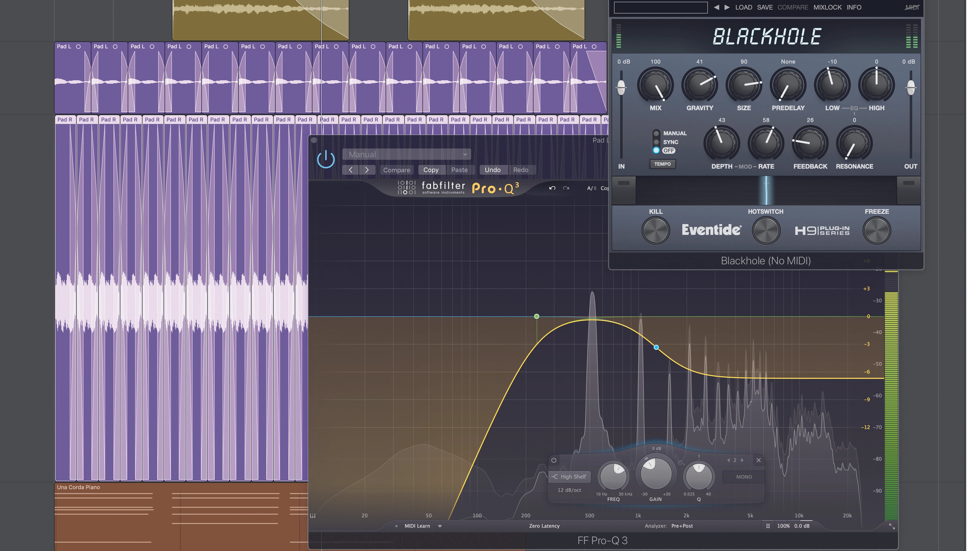
Task: Open the 0.0 dB output gain control
Action: coord(802,526)
